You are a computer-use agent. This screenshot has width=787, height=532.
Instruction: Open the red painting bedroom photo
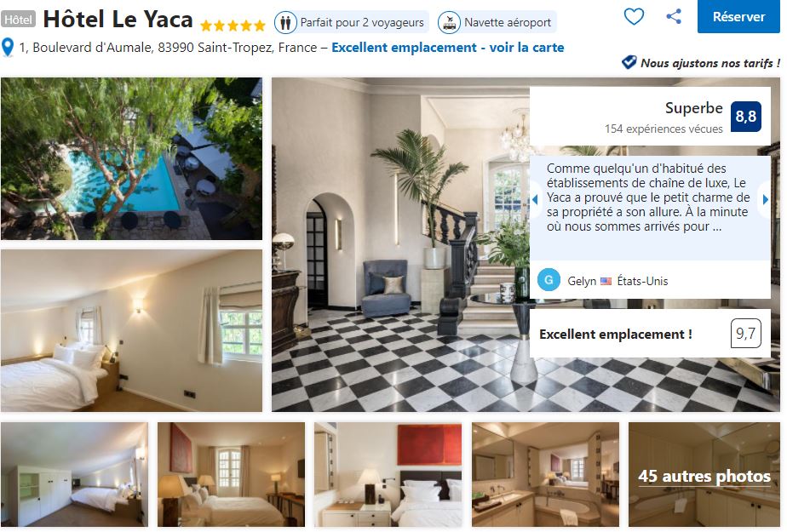point(388,474)
